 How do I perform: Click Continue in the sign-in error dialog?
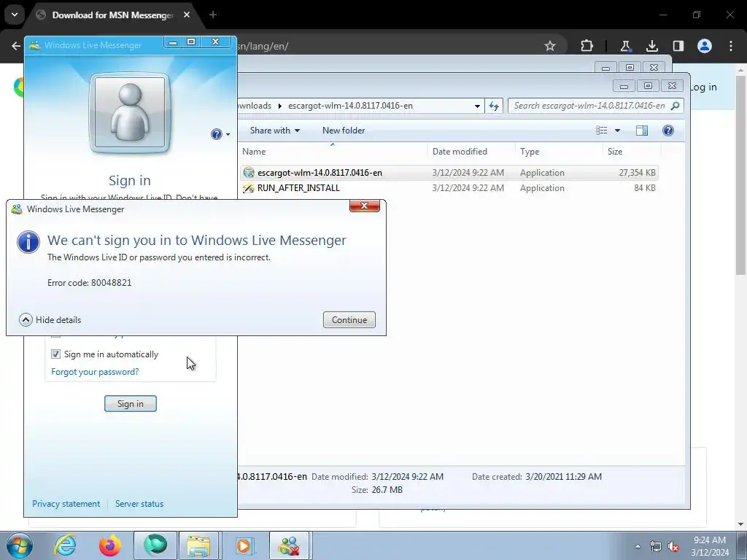coord(349,320)
